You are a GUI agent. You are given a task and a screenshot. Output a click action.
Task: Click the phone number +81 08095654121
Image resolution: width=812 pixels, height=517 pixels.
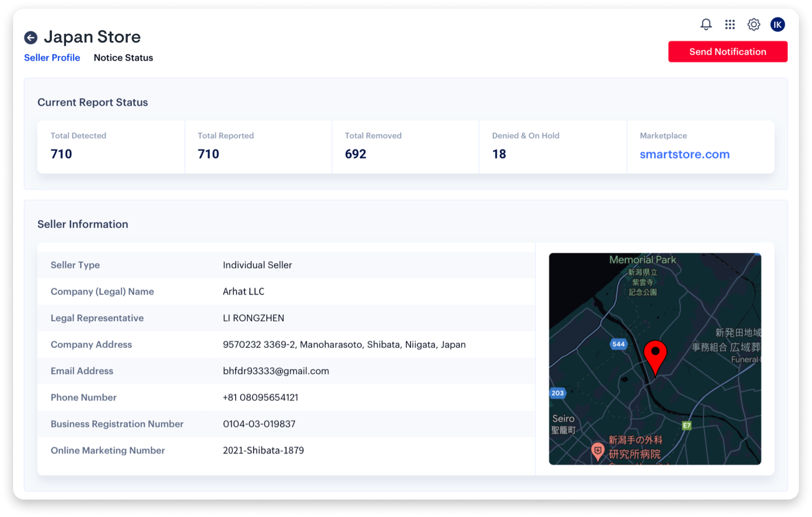pos(260,398)
